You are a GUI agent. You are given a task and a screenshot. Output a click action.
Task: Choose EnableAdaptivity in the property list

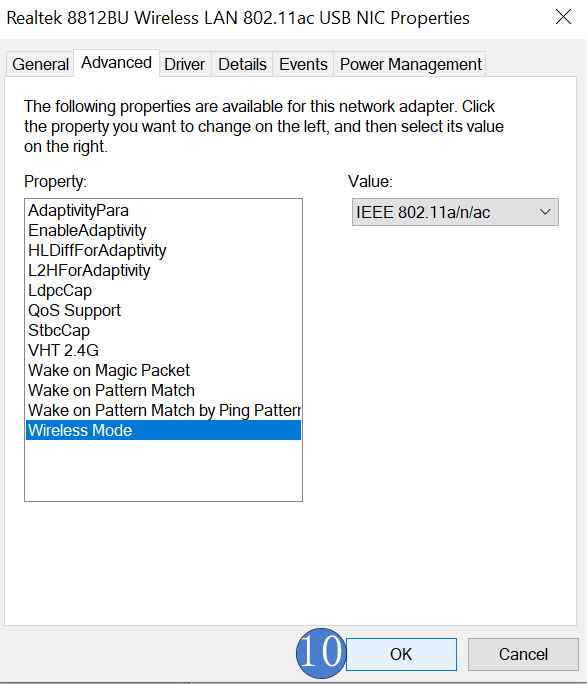click(163, 230)
